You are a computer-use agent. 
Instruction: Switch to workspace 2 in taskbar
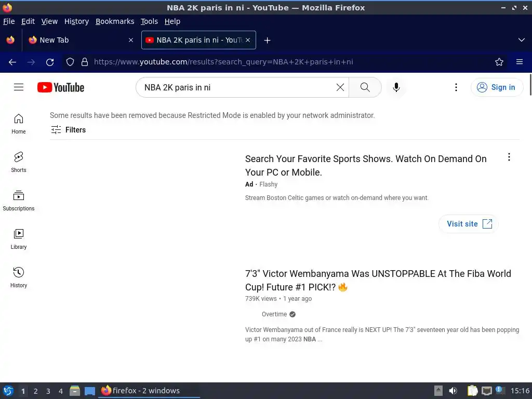[36, 391]
